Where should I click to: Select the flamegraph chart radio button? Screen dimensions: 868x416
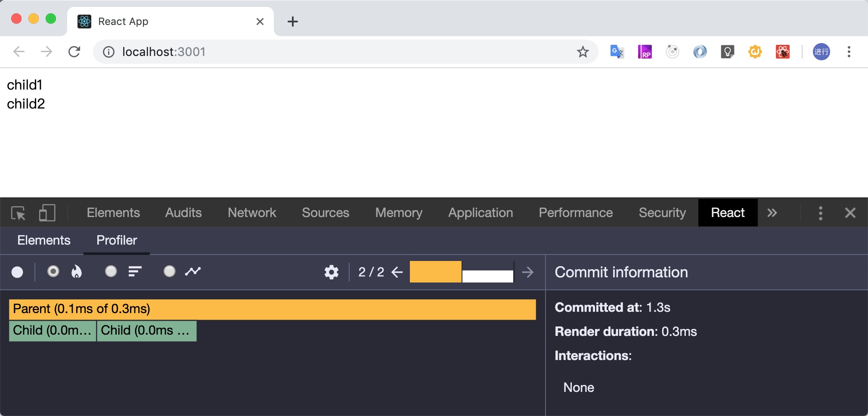pyautogui.click(x=53, y=271)
